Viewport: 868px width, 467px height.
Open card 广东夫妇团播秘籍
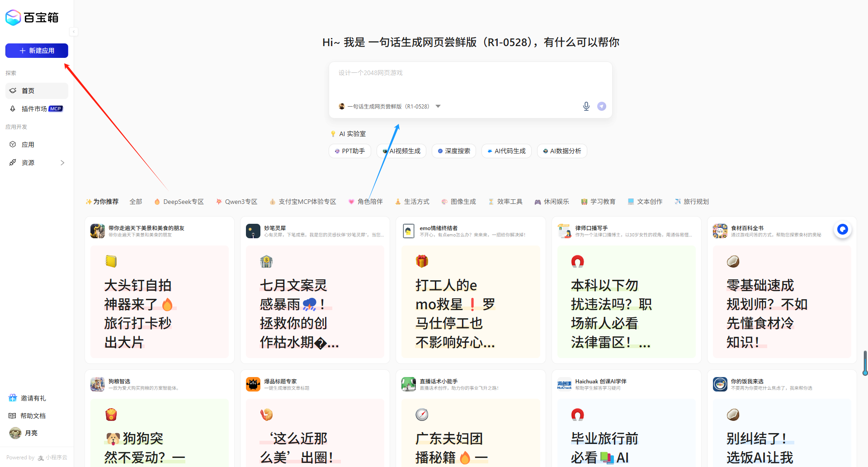point(471,433)
